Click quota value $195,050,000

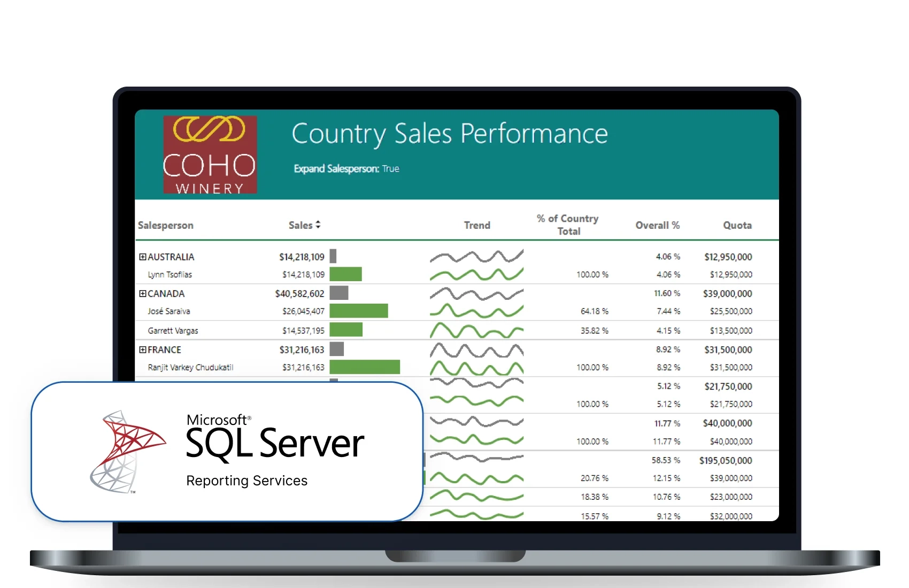tap(726, 461)
